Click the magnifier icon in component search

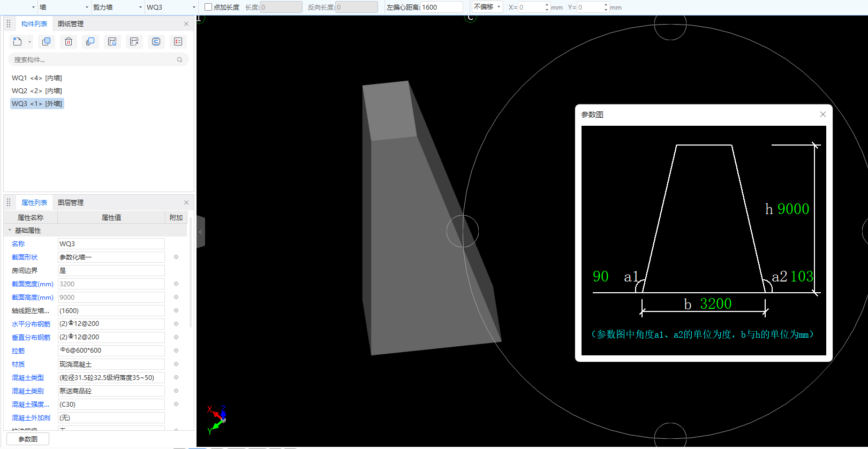coord(180,60)
